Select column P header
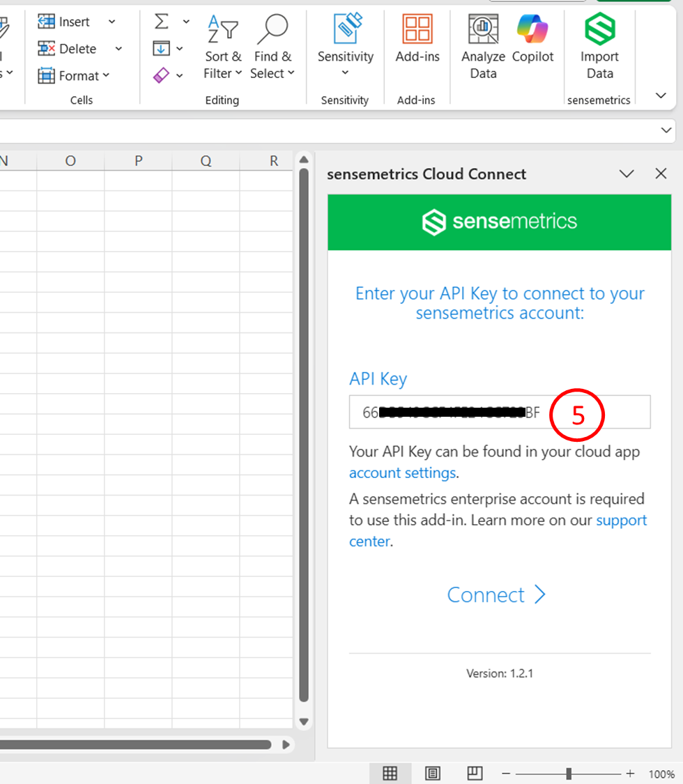This screenshot has height=784, width=683. [x=139, y=160]
